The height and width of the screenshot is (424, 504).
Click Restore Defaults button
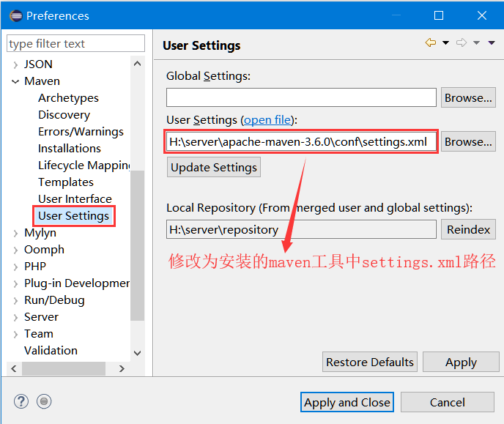pyautogui.click(x=370, y=362)
